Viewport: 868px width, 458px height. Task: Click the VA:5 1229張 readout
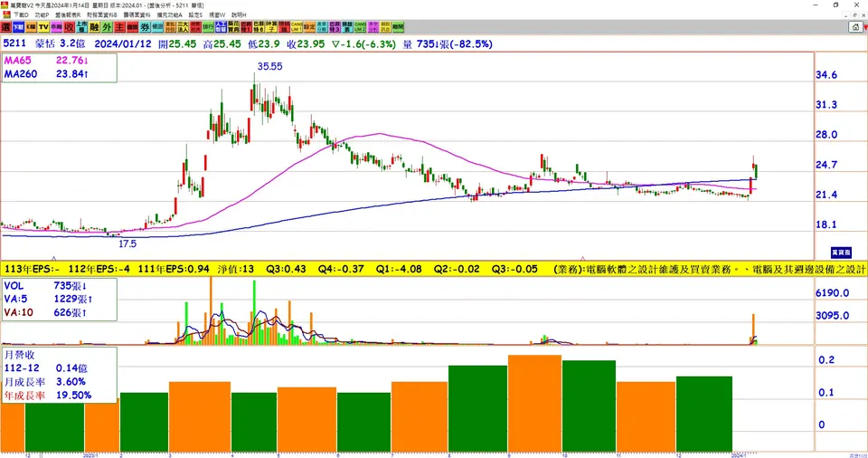[48, 299]
